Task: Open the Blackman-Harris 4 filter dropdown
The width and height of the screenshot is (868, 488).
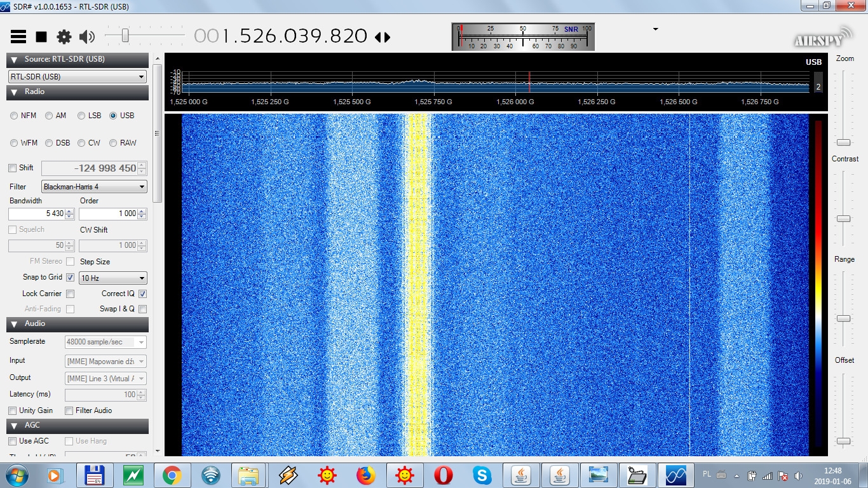Action: point(94,187)
